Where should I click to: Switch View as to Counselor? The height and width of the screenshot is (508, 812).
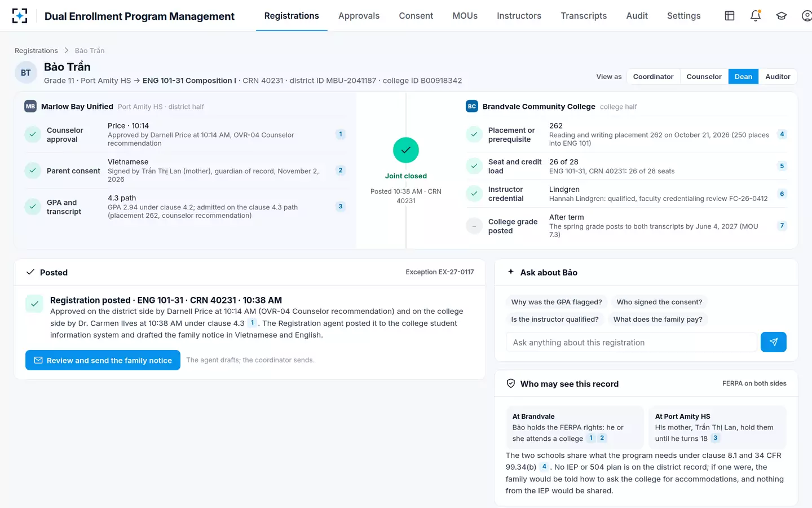click(704, 77)
